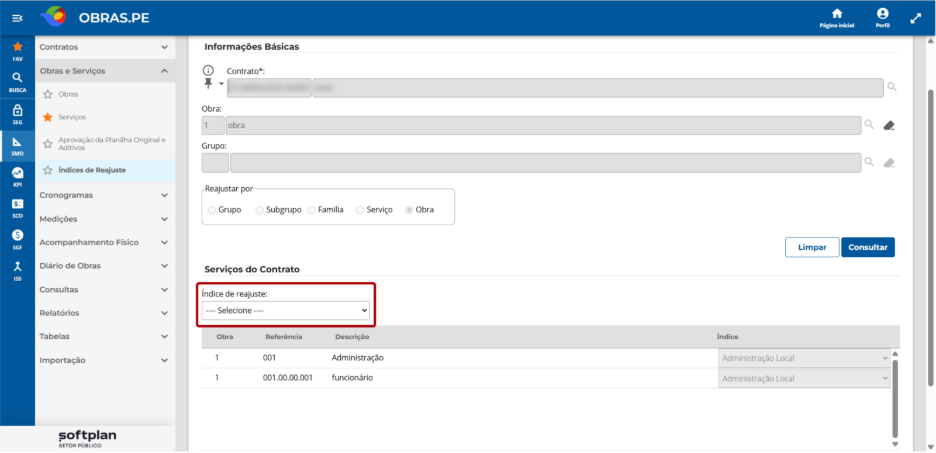
Task: Open the Serviços menu item
Action: pos(72,117)
